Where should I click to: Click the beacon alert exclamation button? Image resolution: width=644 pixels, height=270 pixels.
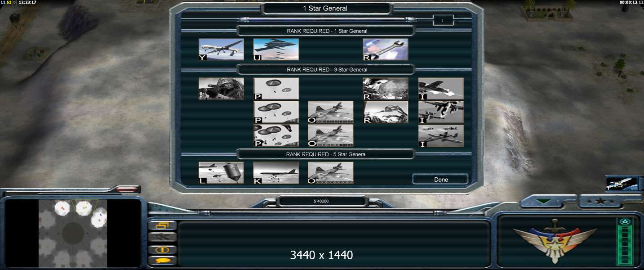[162, 249]
